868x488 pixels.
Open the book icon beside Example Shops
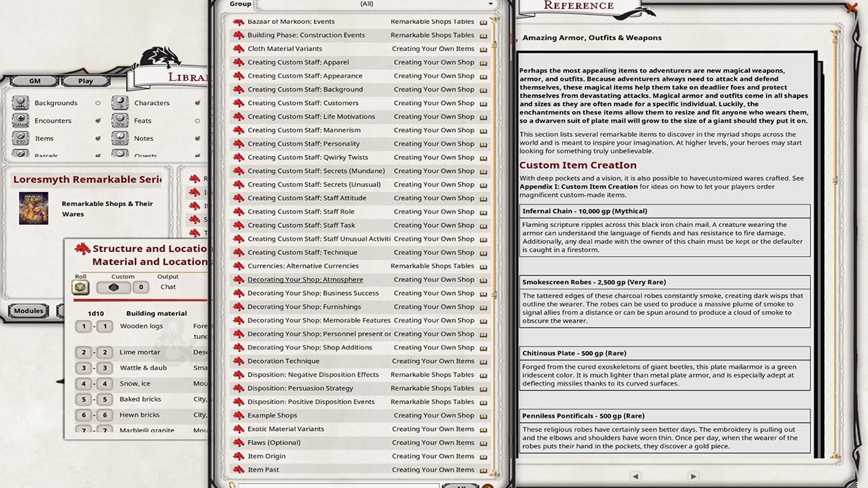tap(483, 415)
